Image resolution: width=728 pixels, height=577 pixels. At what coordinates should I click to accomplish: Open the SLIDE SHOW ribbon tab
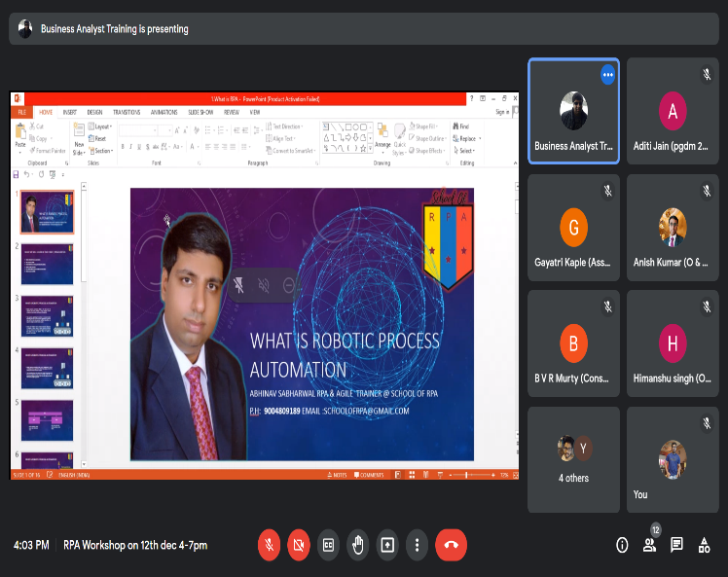(200, 112)
